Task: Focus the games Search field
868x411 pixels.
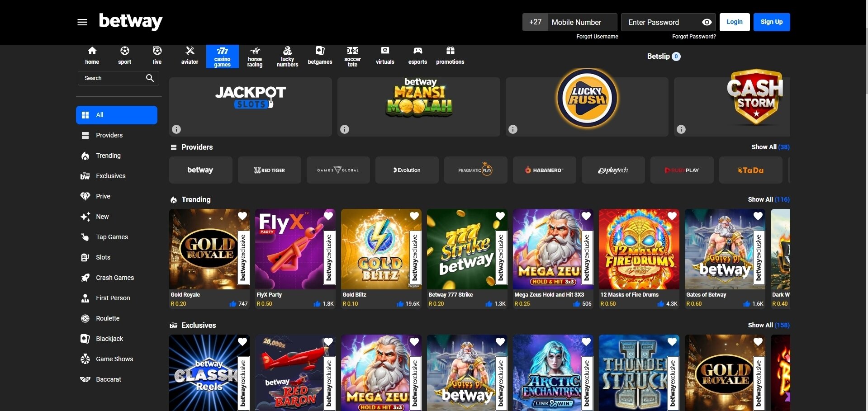Action: coord(119,78)
